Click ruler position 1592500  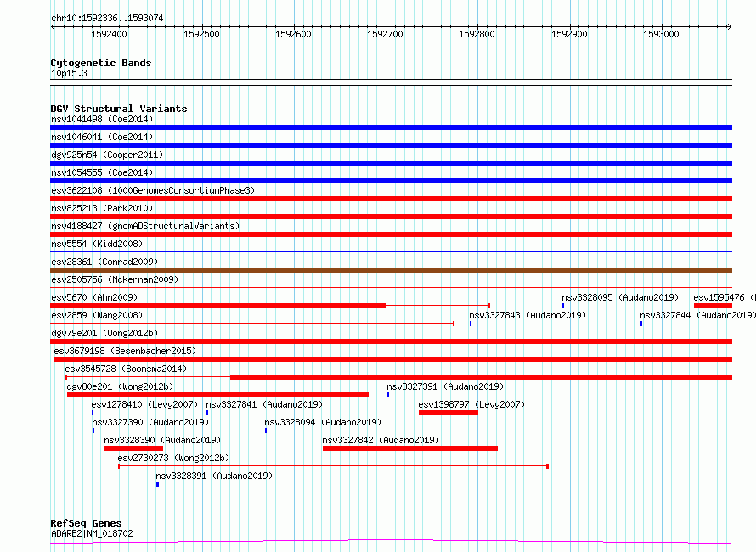[201, 34]
